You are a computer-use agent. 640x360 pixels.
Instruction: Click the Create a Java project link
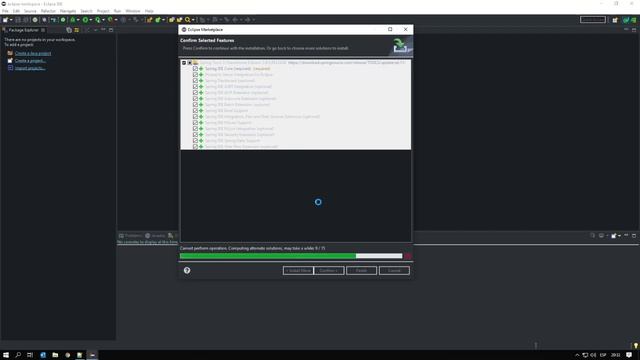click(33, 53)
